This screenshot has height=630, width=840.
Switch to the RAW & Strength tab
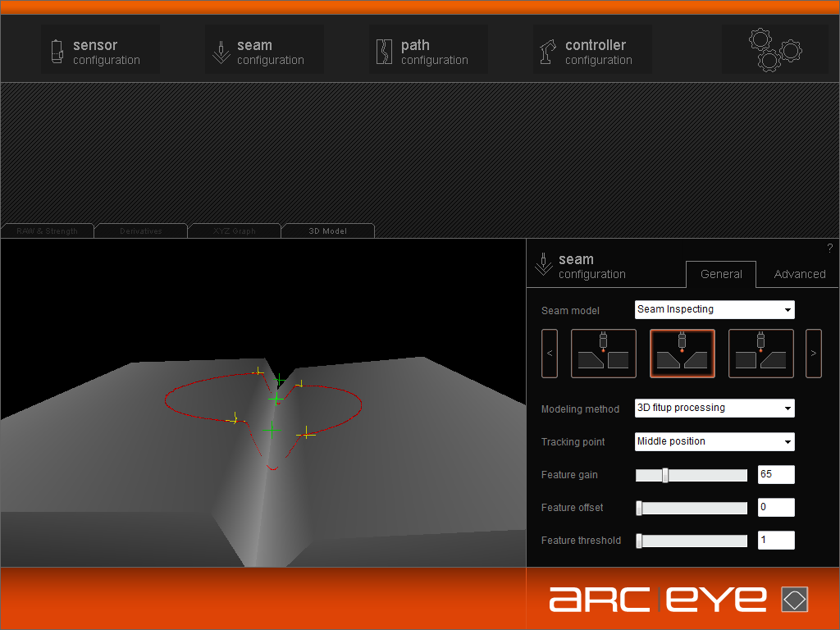point(48,231)
